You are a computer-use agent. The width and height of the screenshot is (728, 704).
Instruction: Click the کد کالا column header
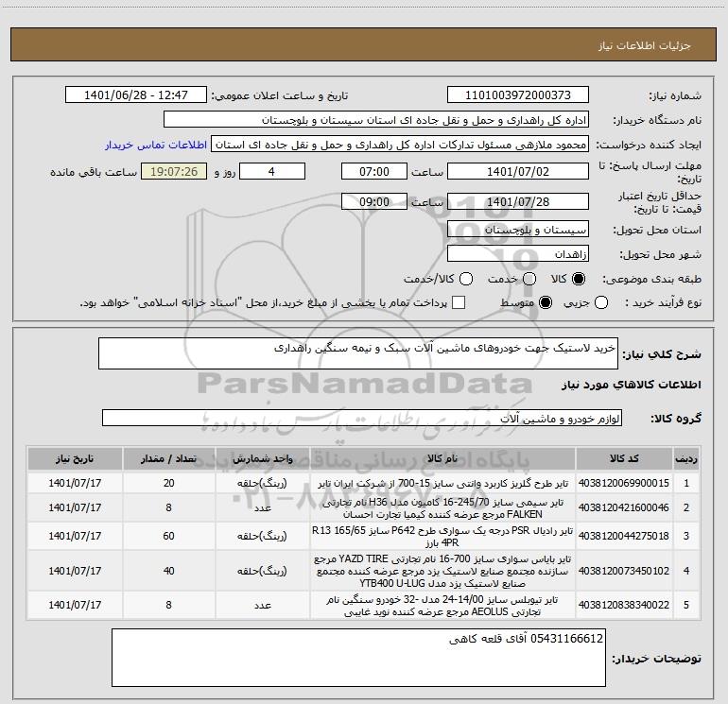point(624,458)
